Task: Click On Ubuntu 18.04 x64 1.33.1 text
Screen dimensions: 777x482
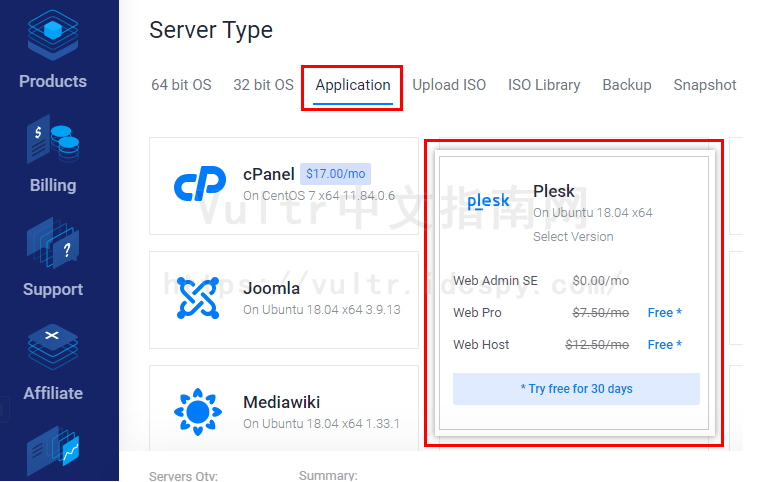Action: pyautogui.click(x=321, y=424)
